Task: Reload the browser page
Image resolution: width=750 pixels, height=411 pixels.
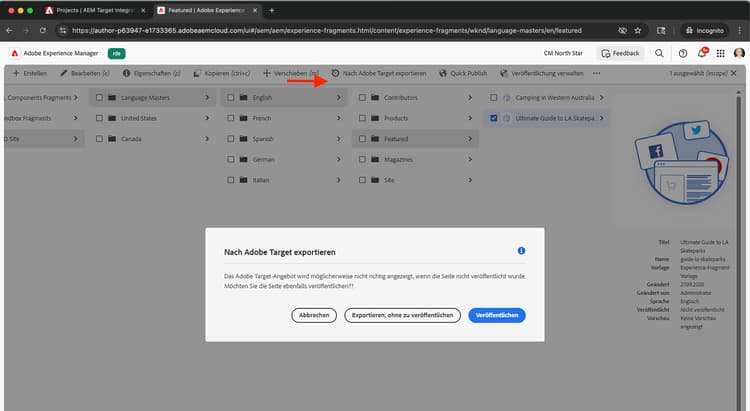Action: pyautogui.click(x=43, y=30)
